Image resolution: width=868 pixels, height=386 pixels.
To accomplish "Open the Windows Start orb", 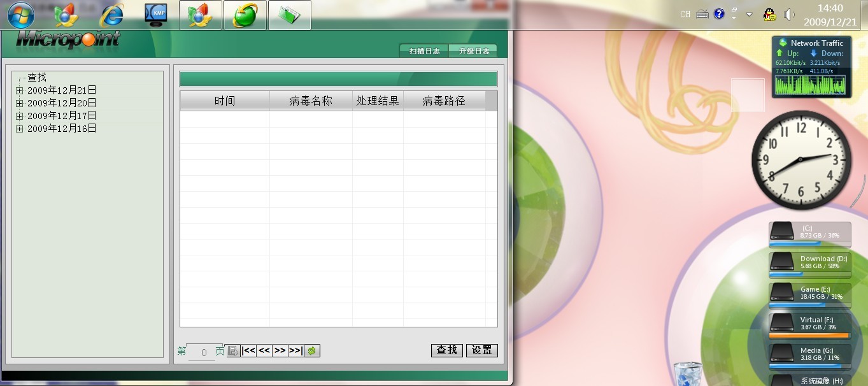I will [21, 15].
